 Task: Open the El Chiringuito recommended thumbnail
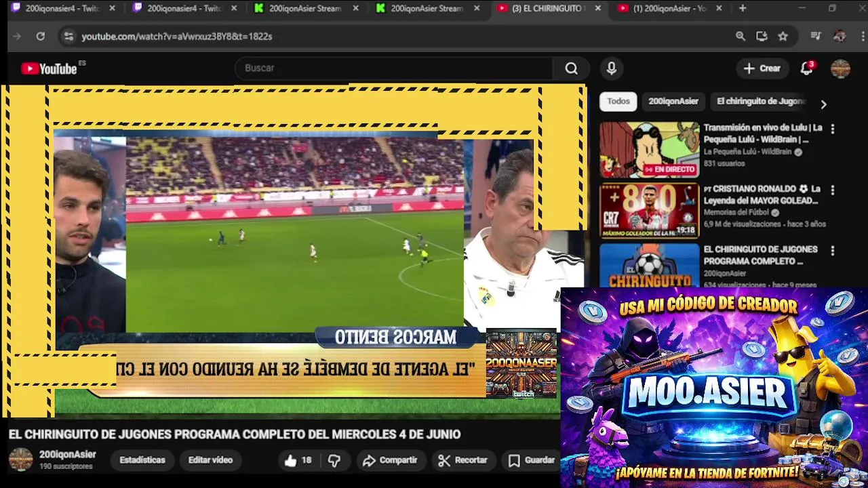coord(649,266)
